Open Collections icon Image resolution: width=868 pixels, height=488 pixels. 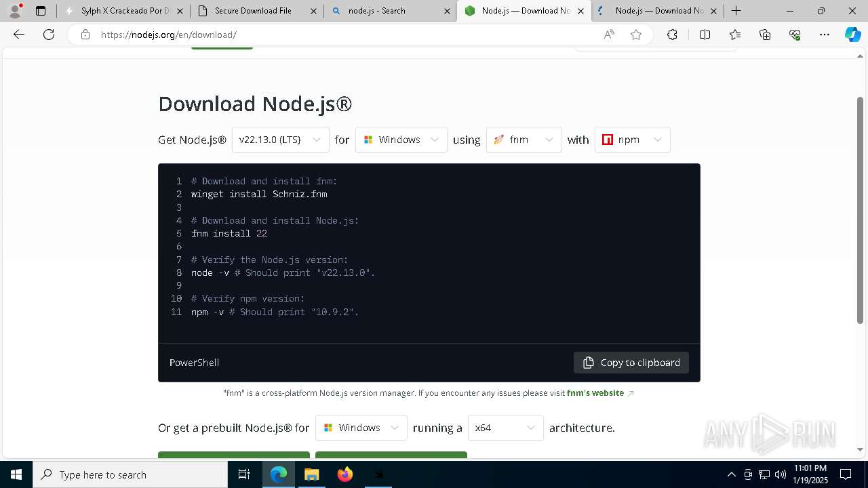coord(765,35)
